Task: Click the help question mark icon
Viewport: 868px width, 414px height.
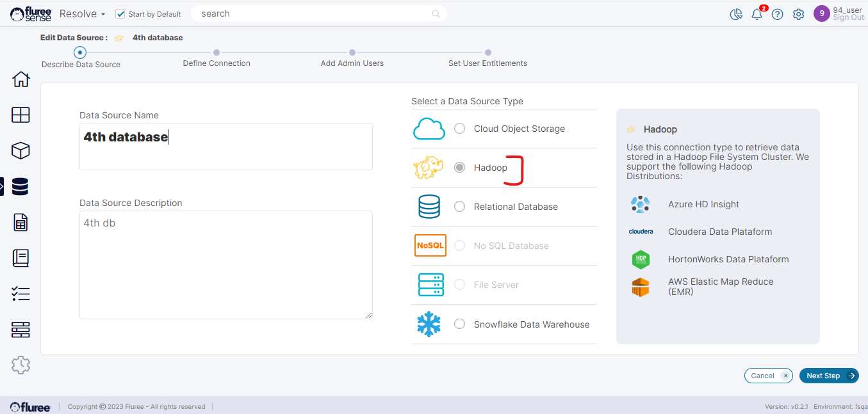Action: tap(778, 14)
